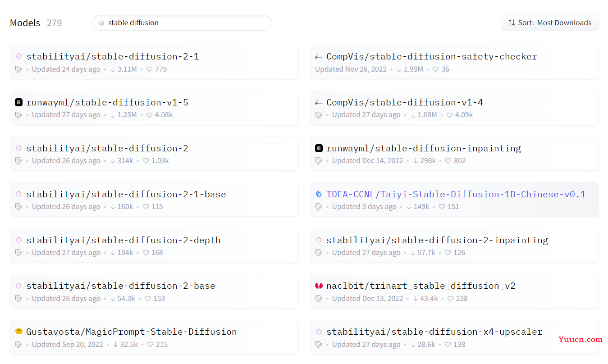Screen dimensions: 608x364
Task: Open runwayml/stable-diffusion-inpainting model
Action: pos(454,154)
